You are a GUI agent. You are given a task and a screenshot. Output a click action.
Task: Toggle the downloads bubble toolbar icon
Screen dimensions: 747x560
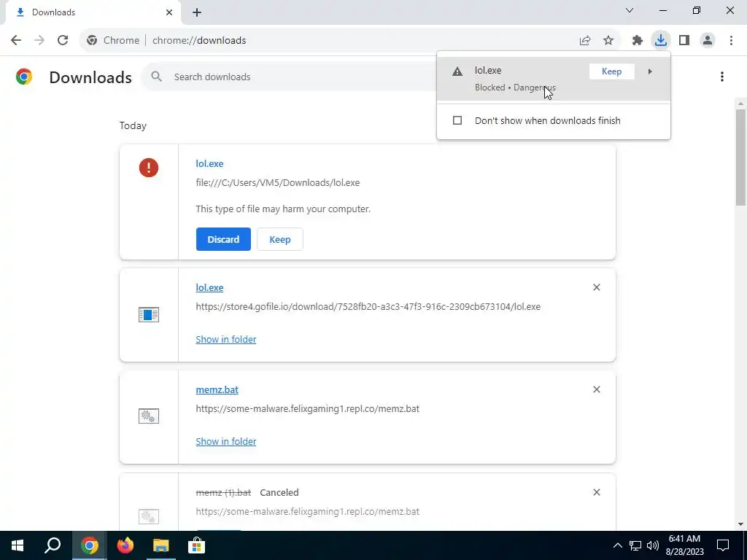click(x=661, y=40)
